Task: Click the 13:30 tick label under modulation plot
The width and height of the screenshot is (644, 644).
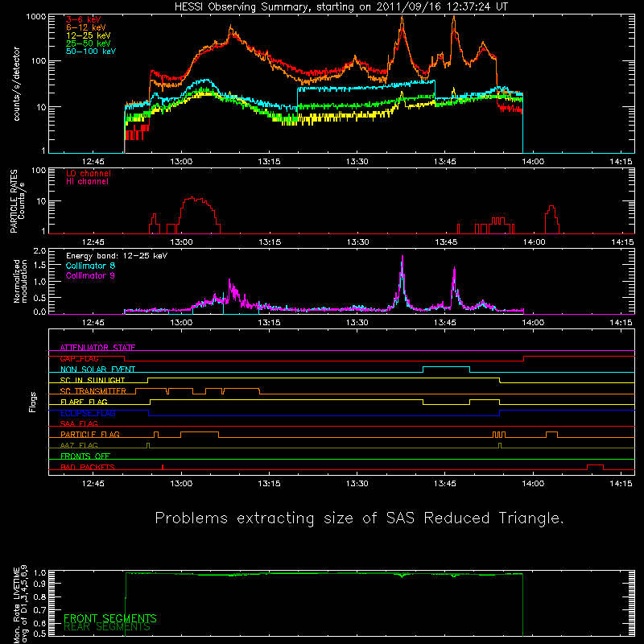Action: click(357, 323)
